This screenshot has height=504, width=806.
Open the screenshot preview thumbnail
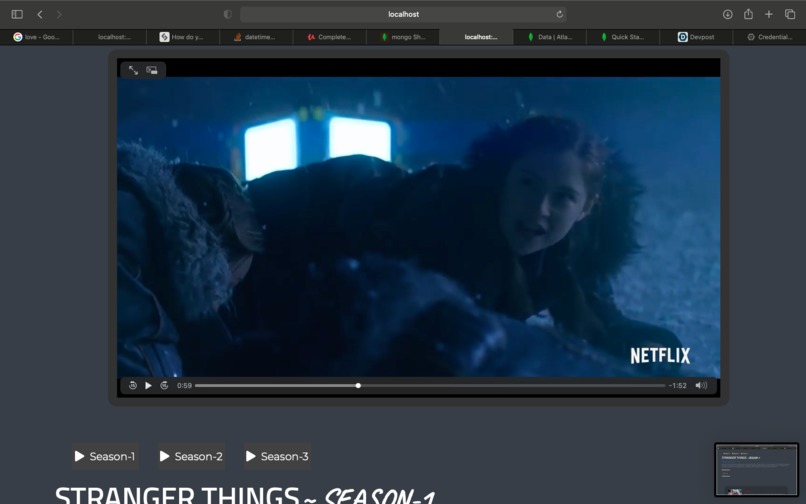point(756,470)
